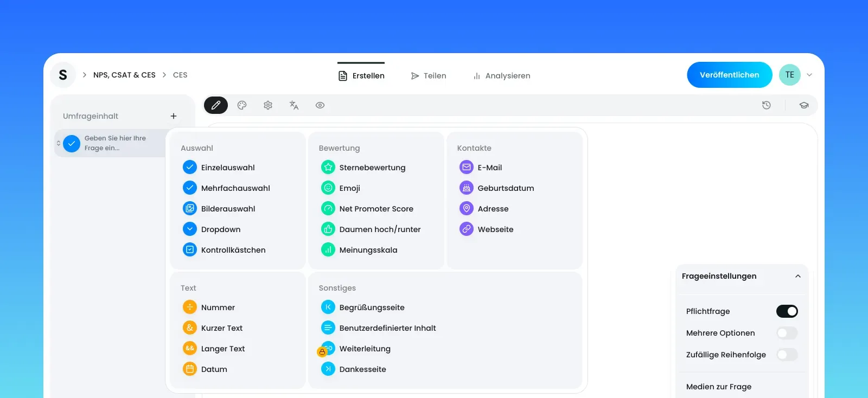
Task: Click the lock badge on Weiterleitung
Action: point(322,352)
